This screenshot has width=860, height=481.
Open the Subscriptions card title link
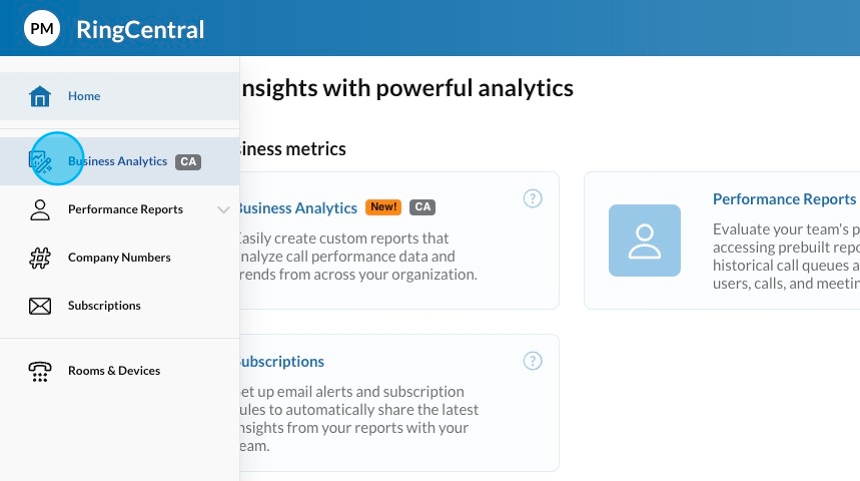[x=282, y=362]
